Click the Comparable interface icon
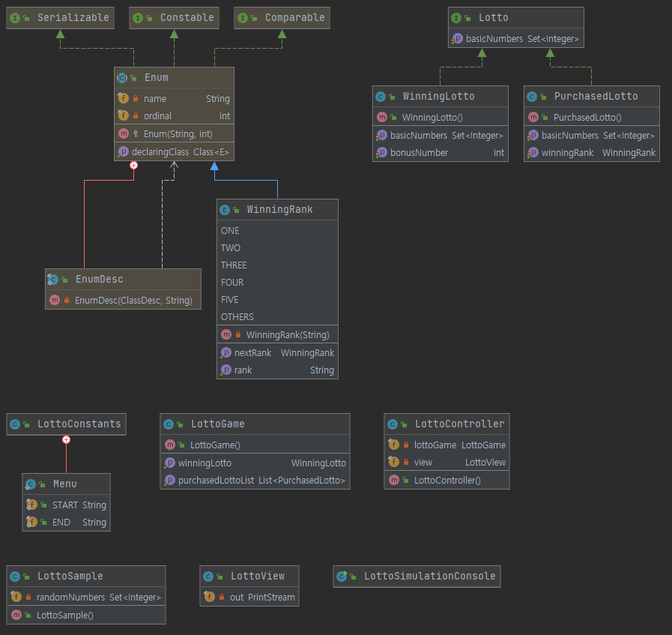The width and height of the screenshot is (672, 635). pyautogui.click(x=243, y=18)
